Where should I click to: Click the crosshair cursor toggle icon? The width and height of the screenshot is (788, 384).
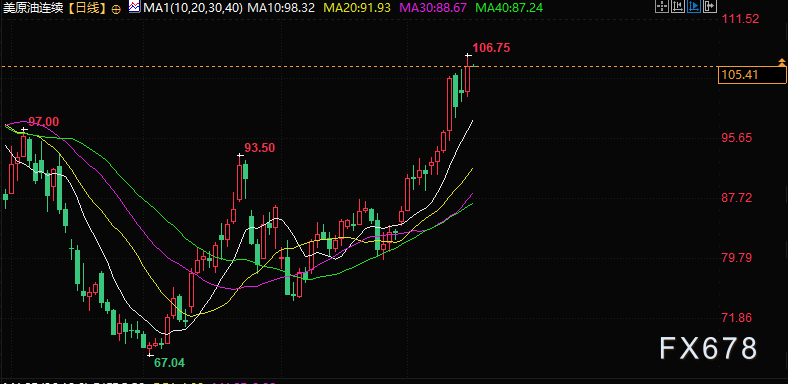662,6
